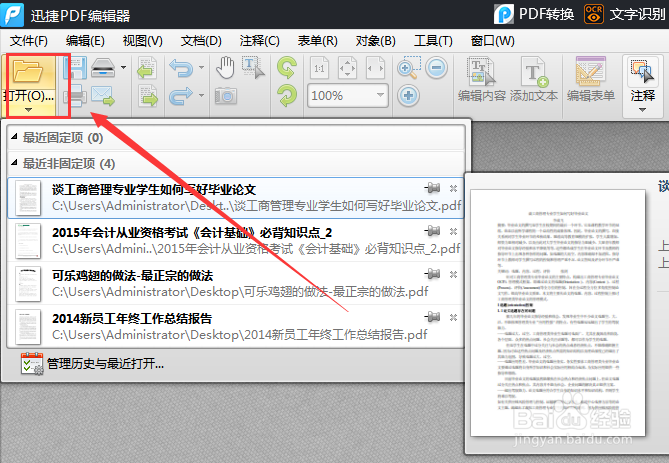Viewport: 669px width, 463px height.
Task: Open the 编辑(E) menu
Action: (x=85, y=41)
